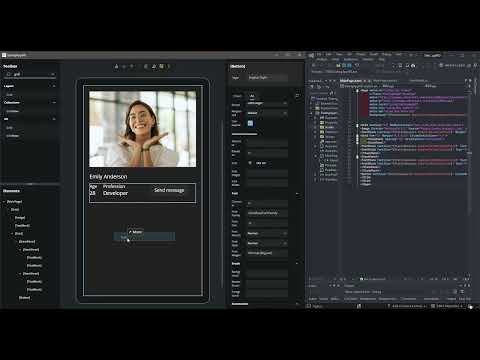
Task: Open the Visual Studio File menu
Action: pos(319,54)
